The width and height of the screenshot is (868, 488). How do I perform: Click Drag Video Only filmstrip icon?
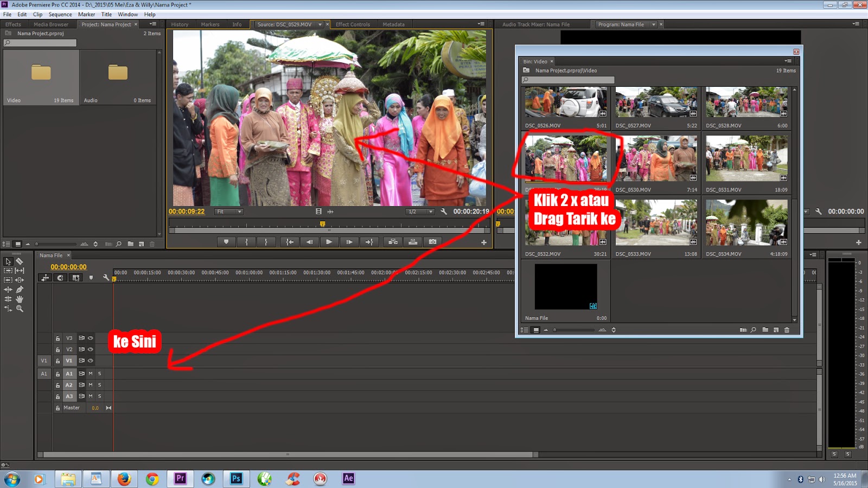[318, 211]
